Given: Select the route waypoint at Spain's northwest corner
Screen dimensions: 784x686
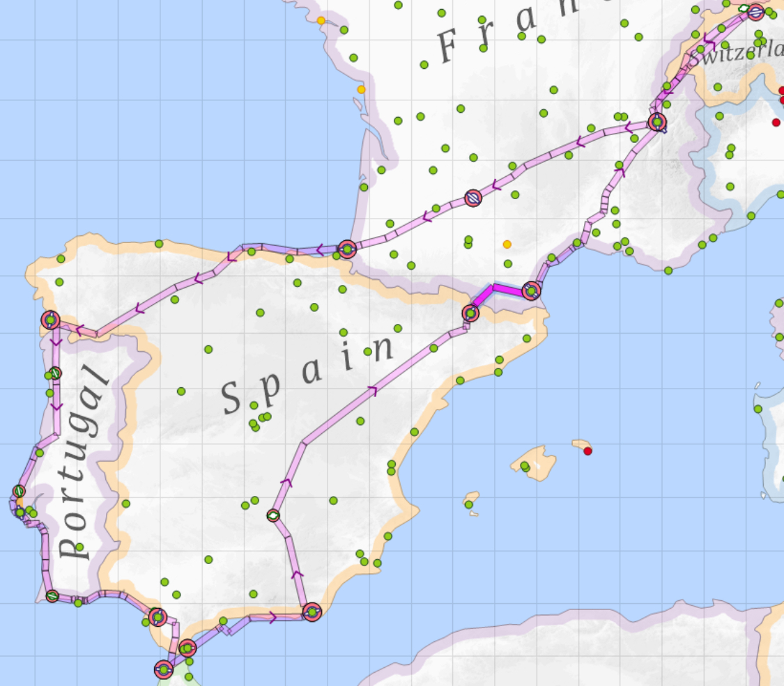Looking at the screenshot, I should tap(50, 320).
